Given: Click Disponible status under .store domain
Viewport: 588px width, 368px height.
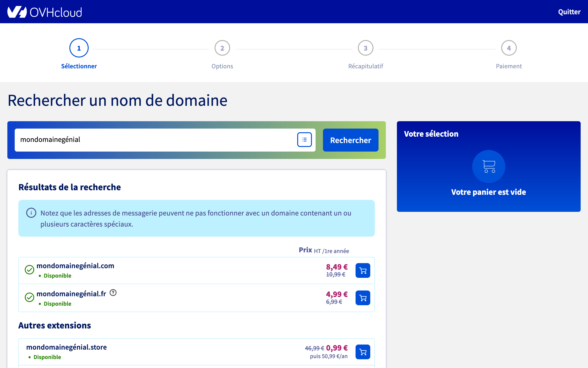Looking at the screenshot, I should (x=47, y=357).
